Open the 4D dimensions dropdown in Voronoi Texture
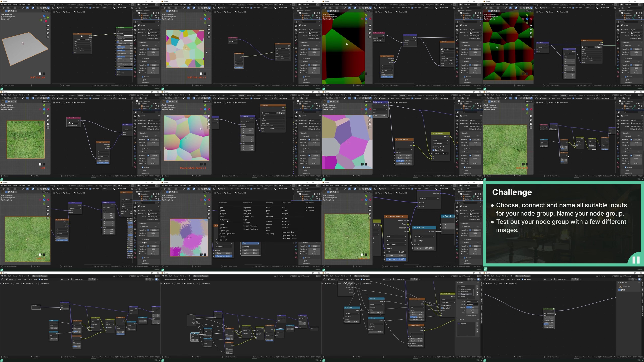The image size is (644, 362). coord(396,237)
